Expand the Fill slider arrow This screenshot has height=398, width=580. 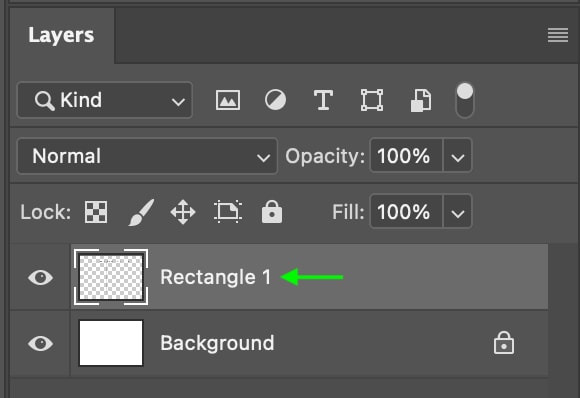pyautogui.click(x=458, y=212)
